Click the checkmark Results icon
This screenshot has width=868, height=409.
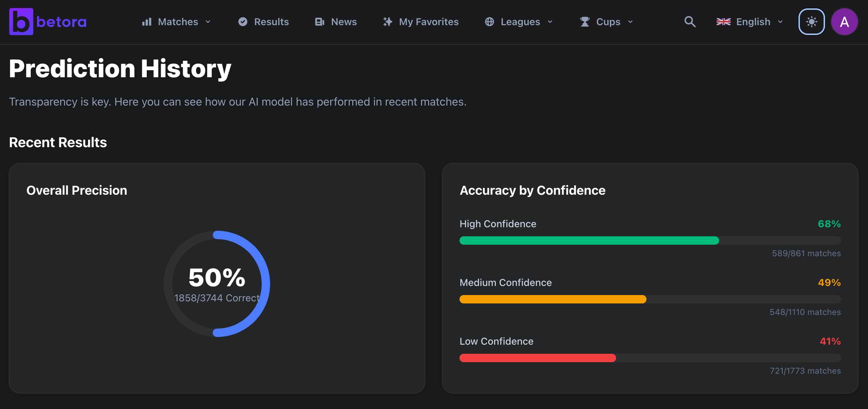pos(243,22)
